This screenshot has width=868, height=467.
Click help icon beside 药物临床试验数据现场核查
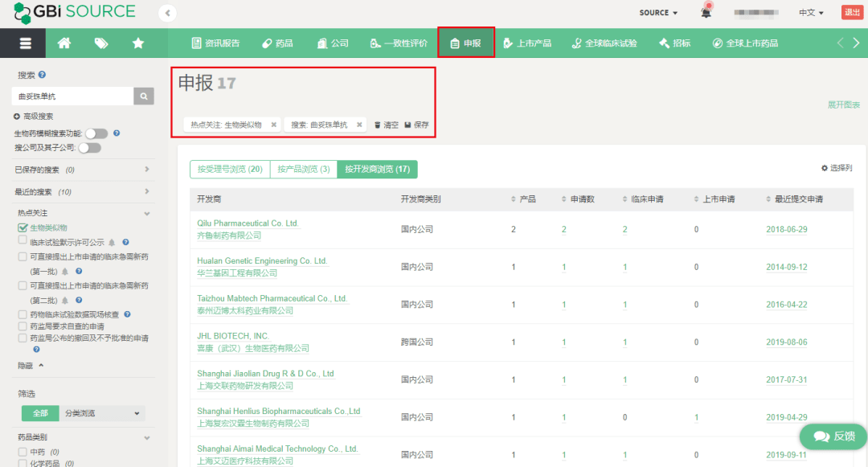pos(127,314)
